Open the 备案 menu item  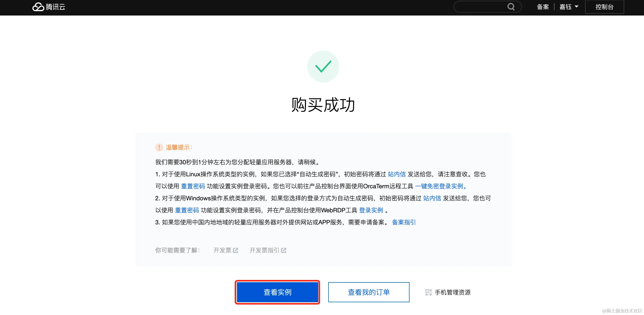(x=543, y=7)
